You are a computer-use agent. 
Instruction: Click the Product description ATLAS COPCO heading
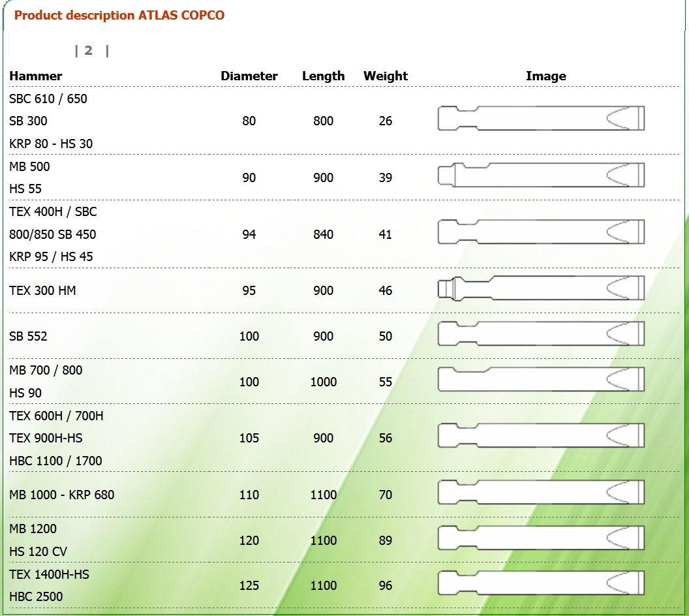point(119,16)
